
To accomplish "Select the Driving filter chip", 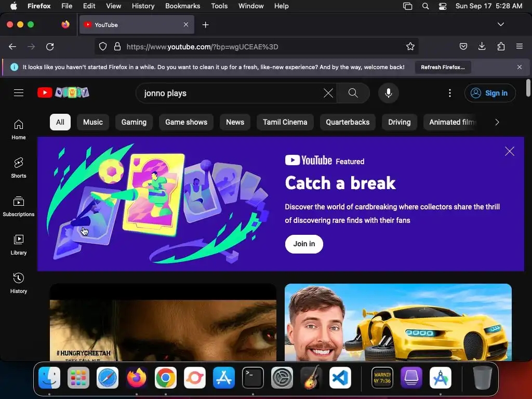I will coord(400,122).
